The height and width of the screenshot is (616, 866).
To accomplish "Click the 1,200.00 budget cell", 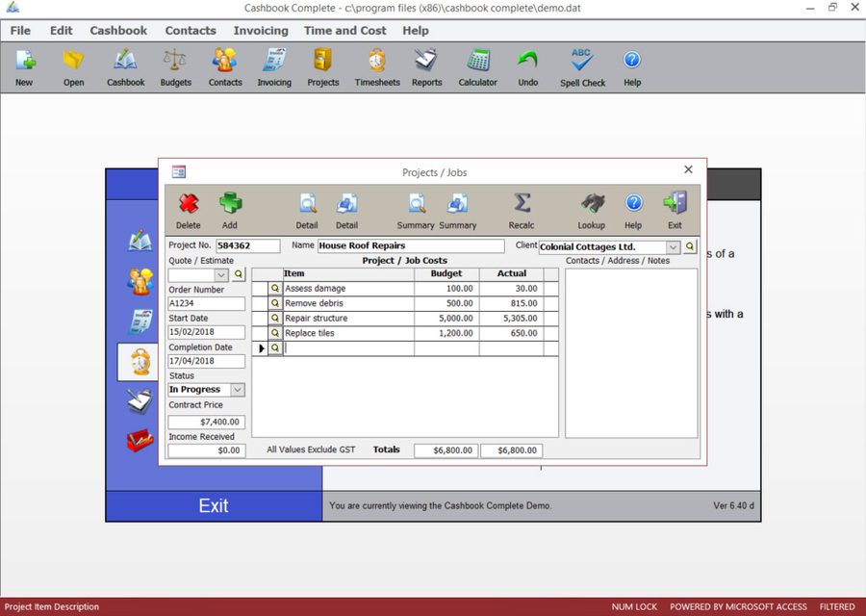I will (446, 333).
